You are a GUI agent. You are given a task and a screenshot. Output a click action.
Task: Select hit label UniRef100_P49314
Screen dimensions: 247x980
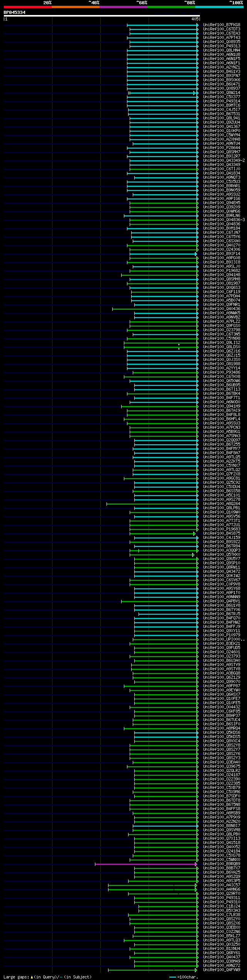point(222,101)
